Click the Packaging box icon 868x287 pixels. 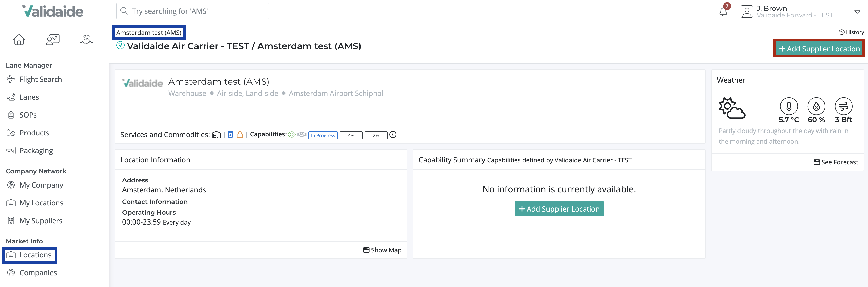point(11,150)
